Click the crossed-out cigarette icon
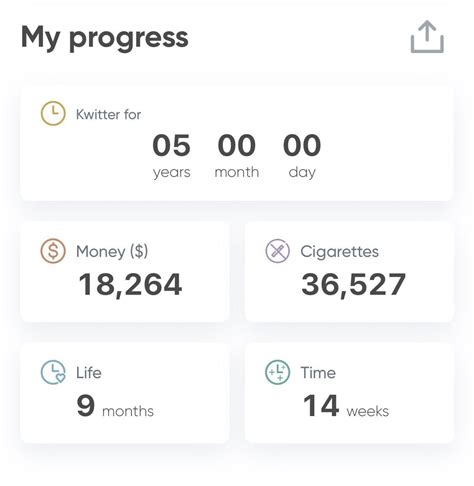This screenshot has width=474, height=486. point(277,251)
